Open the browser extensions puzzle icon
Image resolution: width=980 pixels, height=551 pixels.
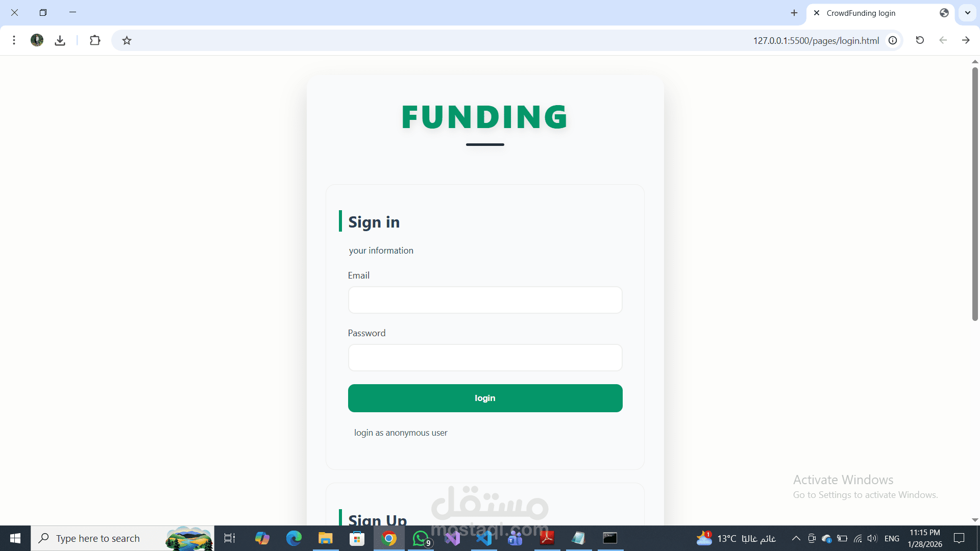click(95, 40)
